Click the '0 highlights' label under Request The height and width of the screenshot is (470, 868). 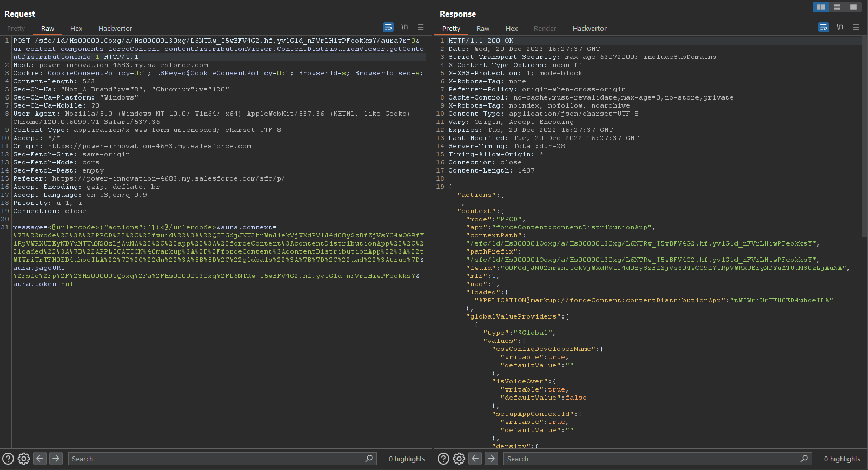407,459
